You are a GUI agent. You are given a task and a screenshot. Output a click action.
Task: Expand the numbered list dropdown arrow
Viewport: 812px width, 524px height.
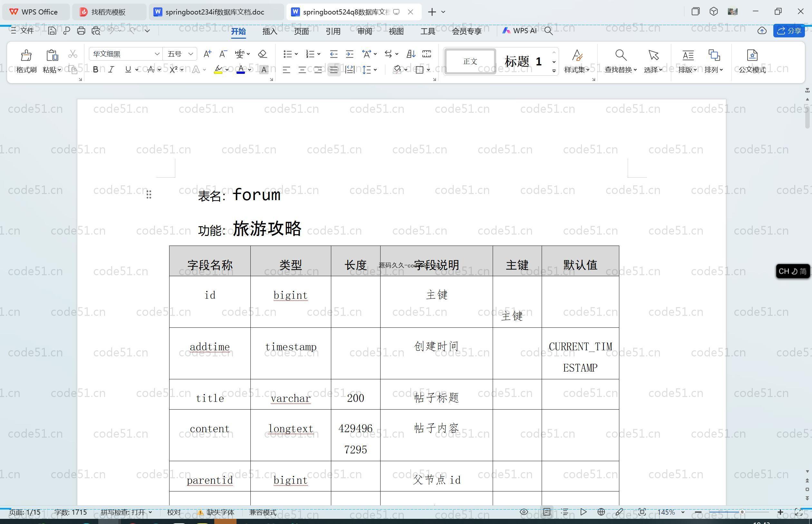click(319, 54)
